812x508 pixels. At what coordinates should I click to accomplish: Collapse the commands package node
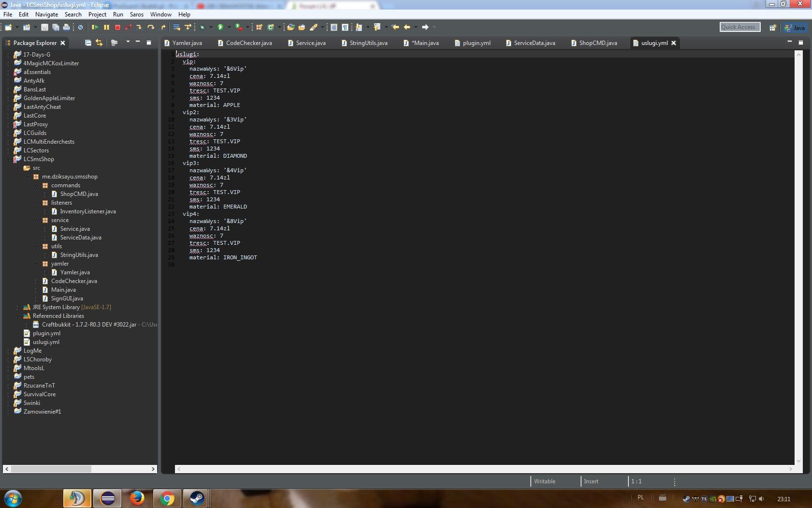point(37,185)
